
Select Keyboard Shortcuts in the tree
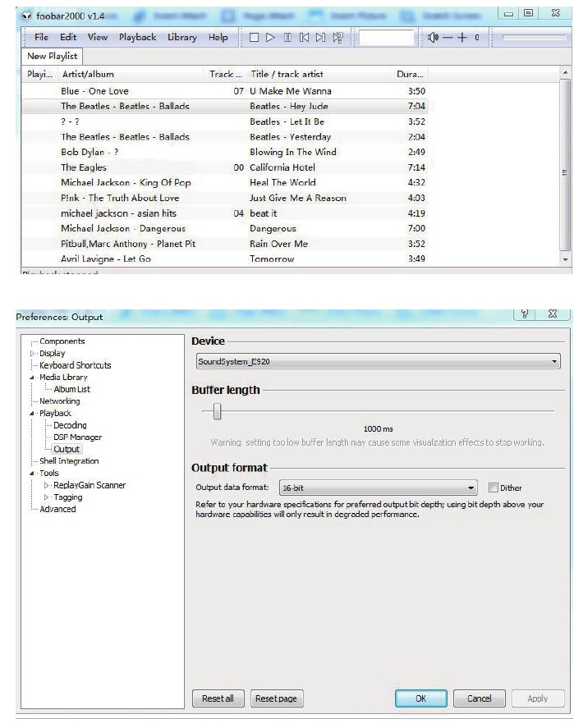76,365
